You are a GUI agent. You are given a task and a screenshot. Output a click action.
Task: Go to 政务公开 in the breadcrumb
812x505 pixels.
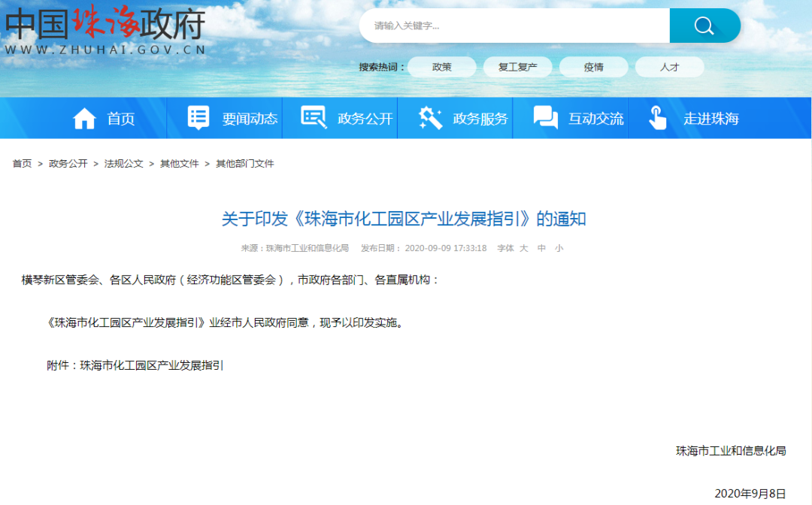coord(68,164)
